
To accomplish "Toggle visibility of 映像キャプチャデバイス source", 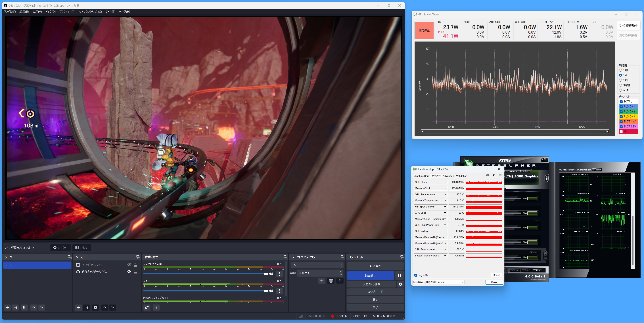I will [x=129, y=272].
